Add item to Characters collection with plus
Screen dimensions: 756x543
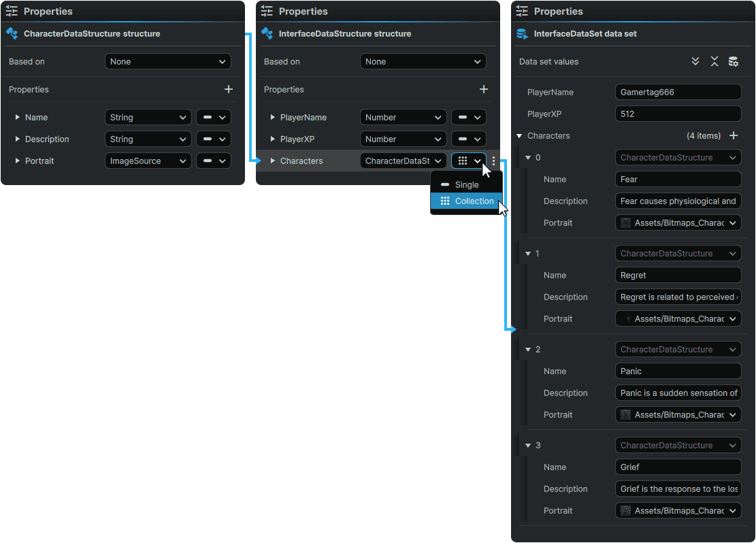coord(734,135)
